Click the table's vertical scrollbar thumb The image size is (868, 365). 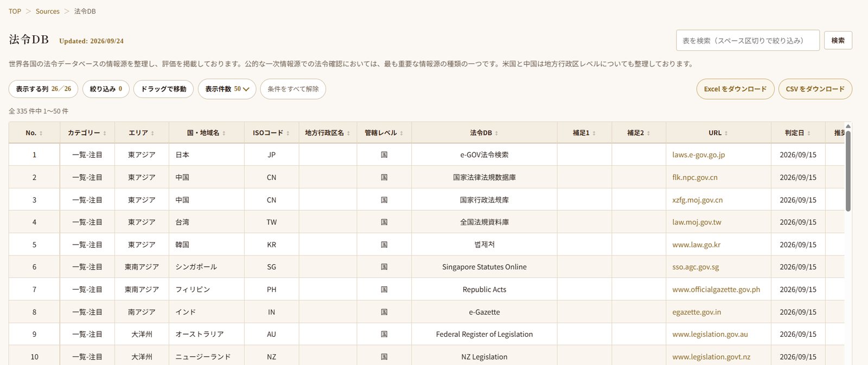tap(848, 170)
